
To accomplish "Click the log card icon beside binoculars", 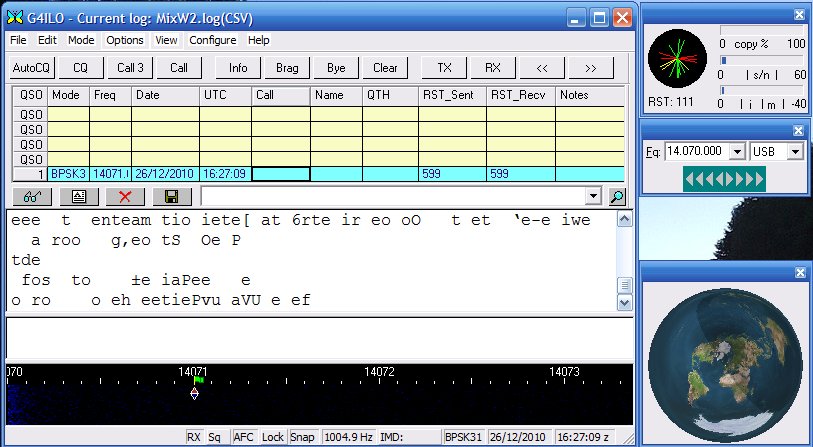I will [78, 197].
